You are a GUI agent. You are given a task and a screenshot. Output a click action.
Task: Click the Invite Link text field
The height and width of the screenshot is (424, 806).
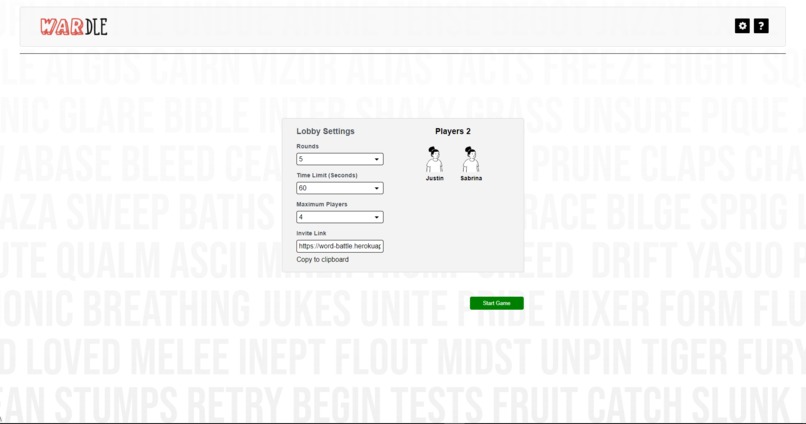(340, 246)
